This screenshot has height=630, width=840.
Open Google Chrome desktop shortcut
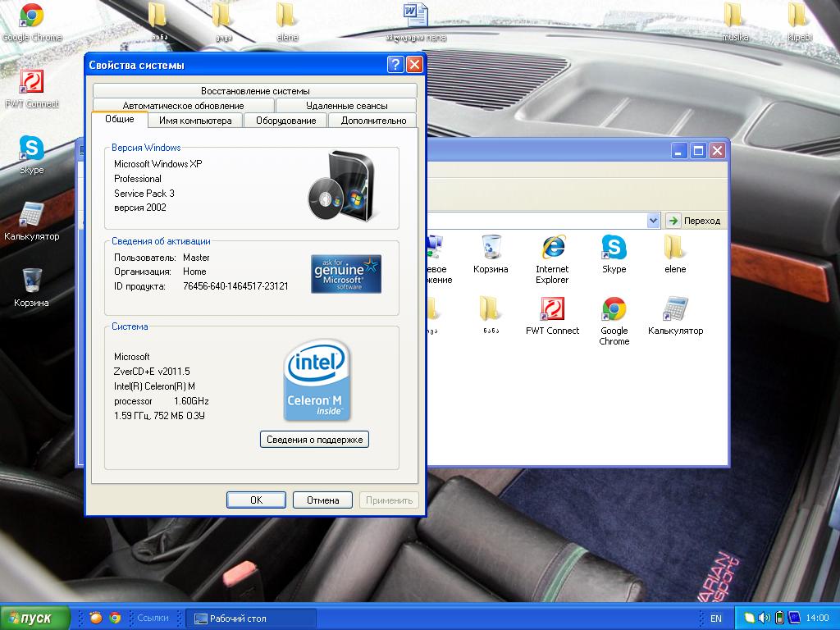tap(31, 16)
